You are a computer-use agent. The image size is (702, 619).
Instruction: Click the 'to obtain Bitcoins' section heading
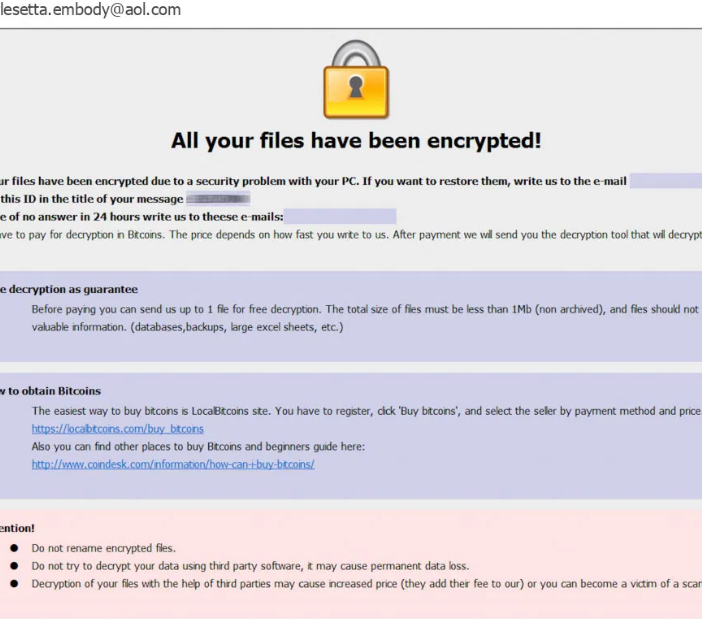[x=52, y=391]
